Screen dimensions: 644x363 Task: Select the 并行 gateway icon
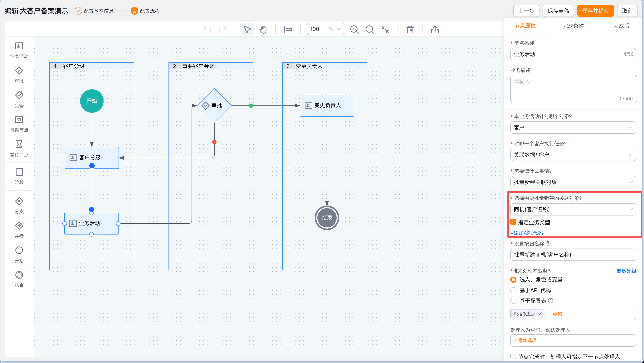coord(19,226)
